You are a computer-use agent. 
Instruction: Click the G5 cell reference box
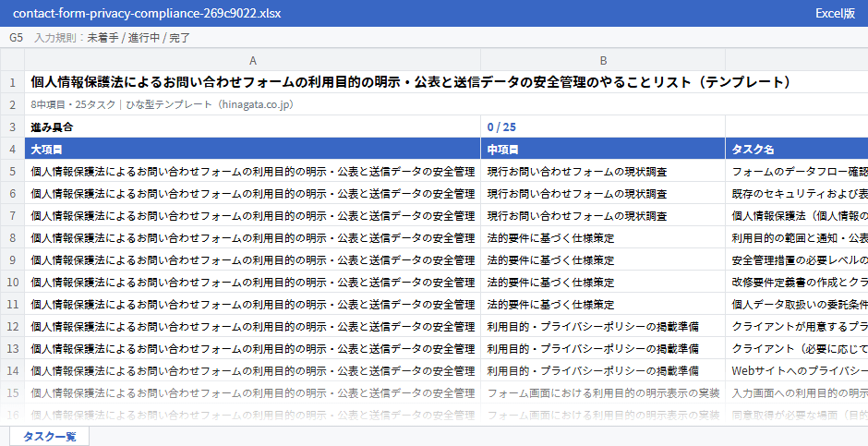[x=16, y=38]
